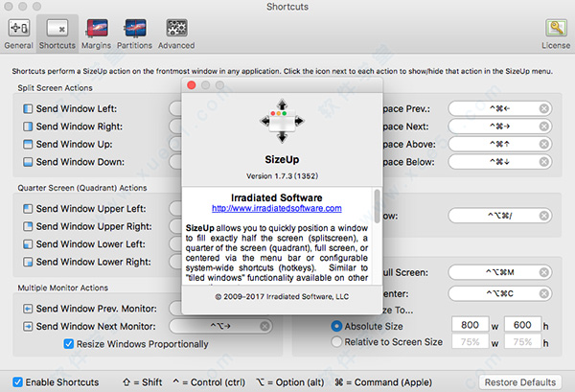
Task: Open the General preferences tab
Action: tap(19, 35)
